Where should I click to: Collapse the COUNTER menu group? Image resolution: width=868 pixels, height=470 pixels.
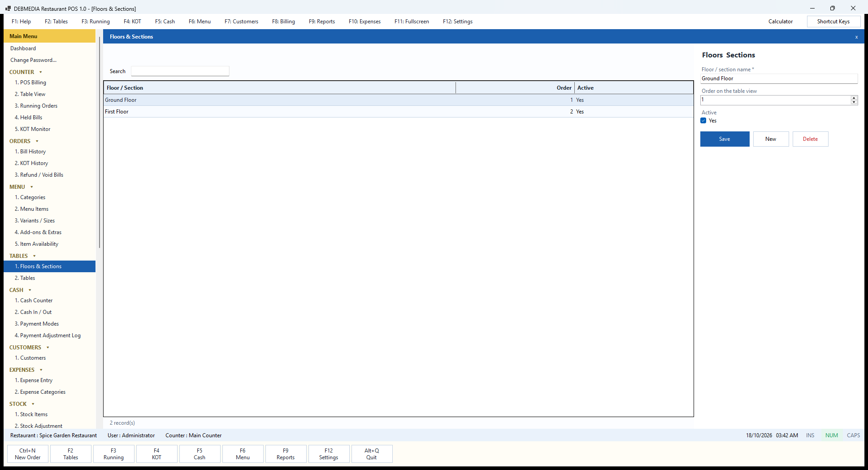pos(41,72)
